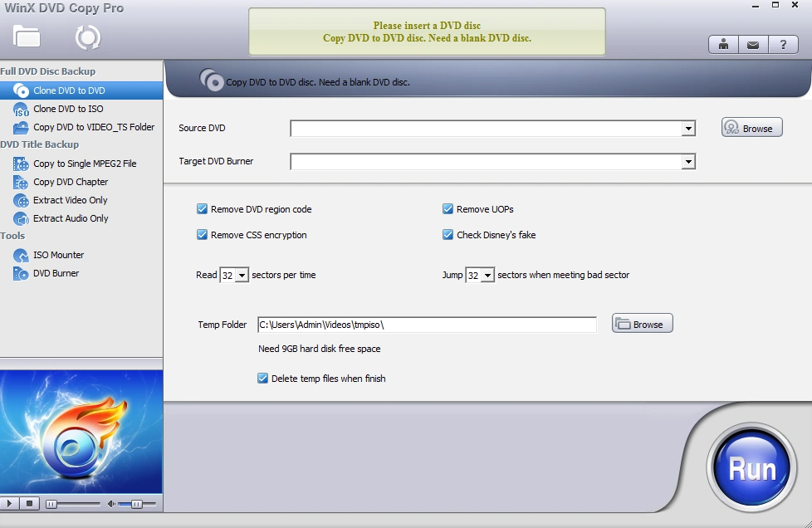The height and width of the screenshot is (528, 812).
Task: Toggle Remove UOPs checkbox
Action: 448,209
